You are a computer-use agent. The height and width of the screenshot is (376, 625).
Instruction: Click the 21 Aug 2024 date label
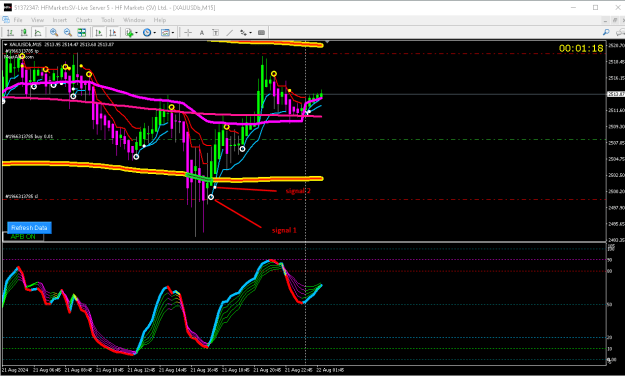[x=15, y=370]
